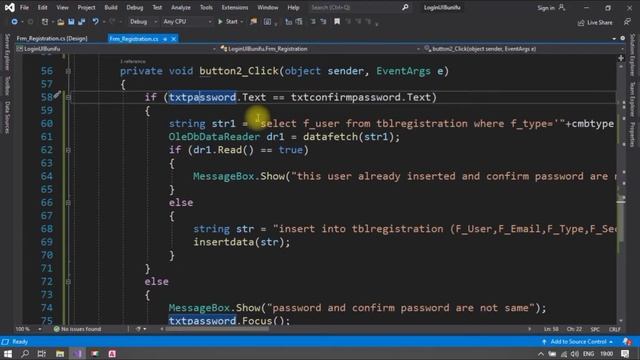Toggle the bookmark toolbar icon
The width and height of the screenshot is (640, 360).
pos(337,22)
